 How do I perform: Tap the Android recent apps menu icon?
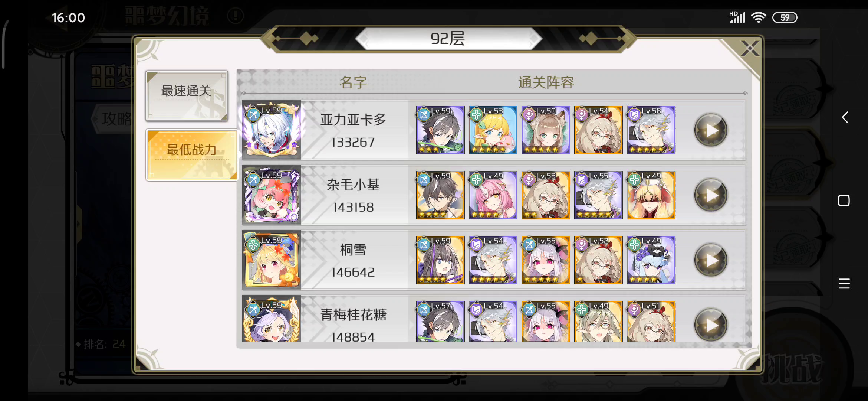point(844,284)
